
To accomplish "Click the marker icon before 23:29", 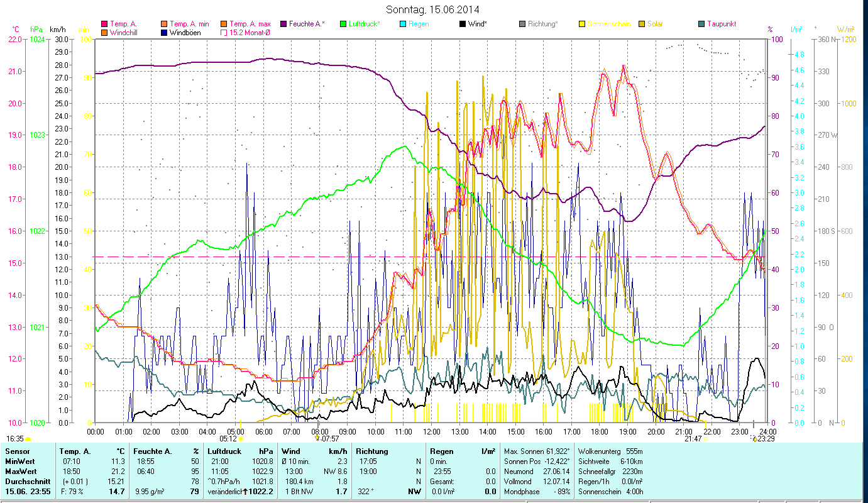I will click(x=754, y=438).
